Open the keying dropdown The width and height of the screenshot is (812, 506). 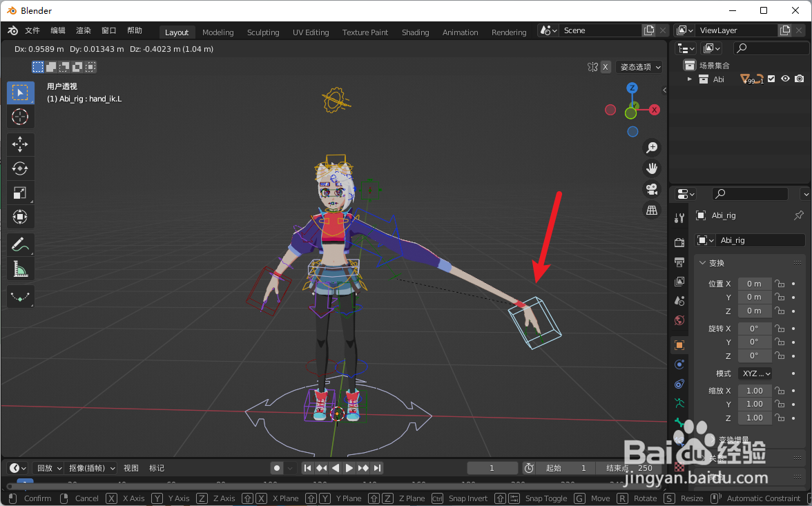click(92, 468)
